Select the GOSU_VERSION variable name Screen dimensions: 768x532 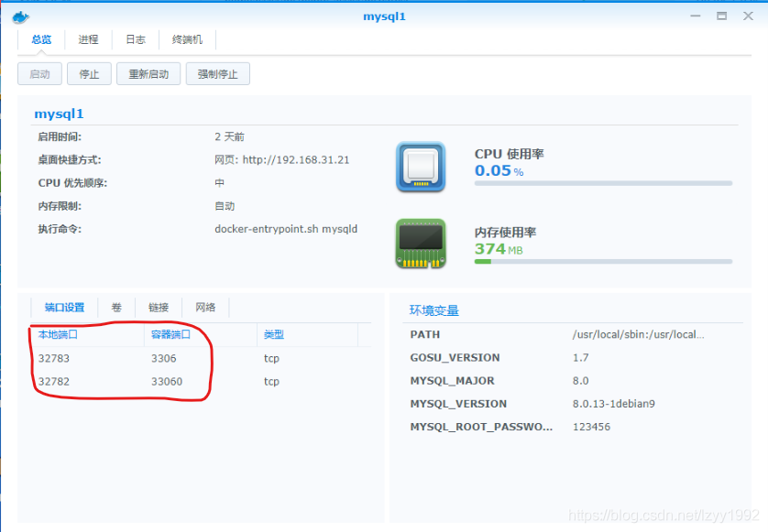[x=455, y=358]
